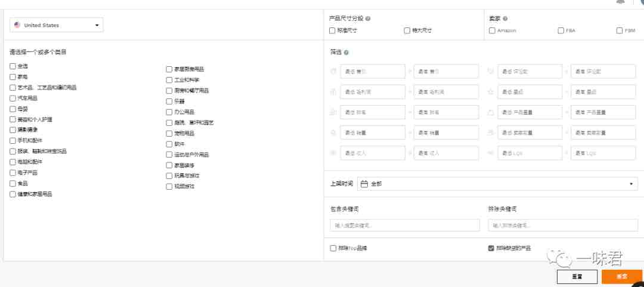This screenshot has width=644, height=287.
Task: Click the 最低 售价 input field
Action: point(373,71)
